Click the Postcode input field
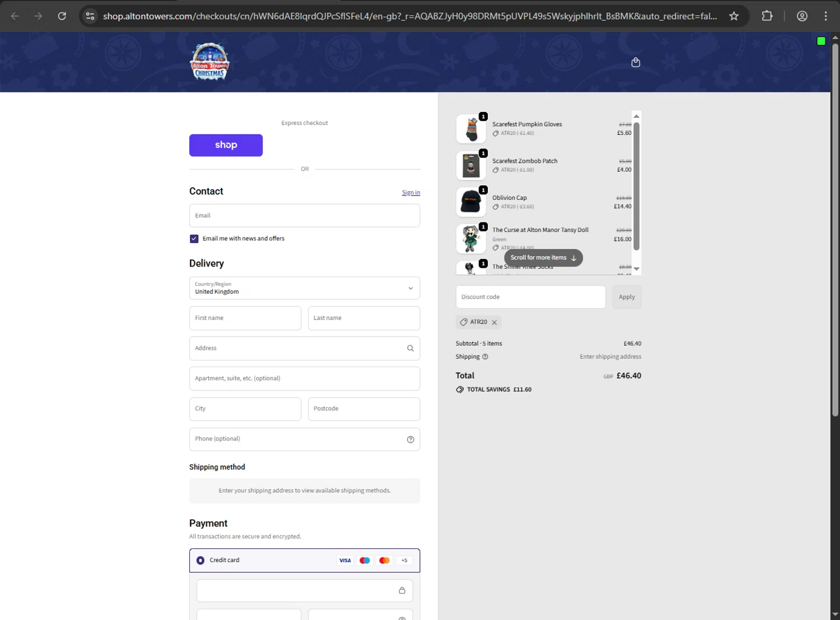The width and height of the screenshot is (840, 620). (364, 409)
